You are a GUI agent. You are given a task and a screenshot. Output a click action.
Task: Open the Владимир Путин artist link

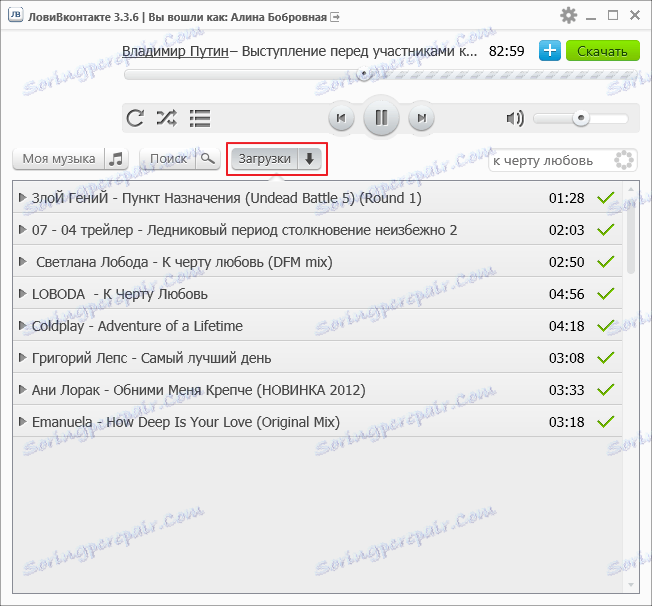(x=175, y=51)
